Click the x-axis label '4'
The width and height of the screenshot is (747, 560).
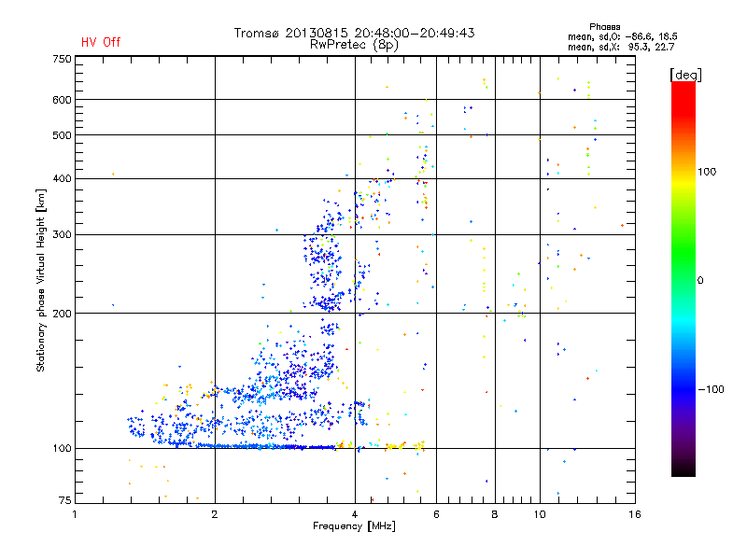pos(355,514)
